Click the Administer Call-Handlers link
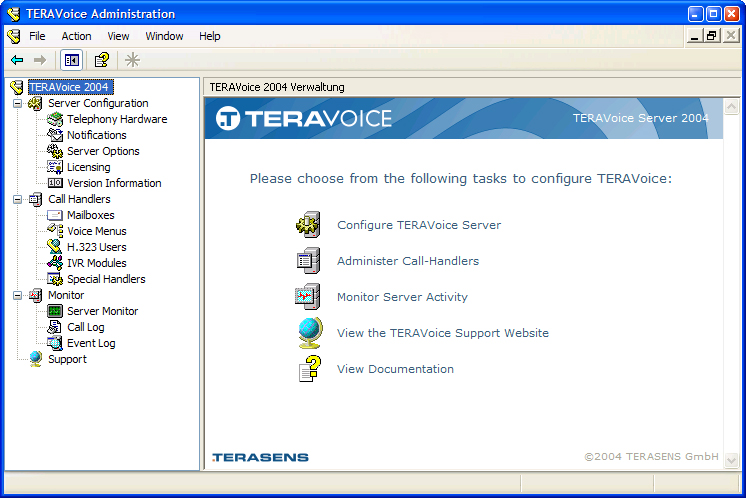 point(407,261)
